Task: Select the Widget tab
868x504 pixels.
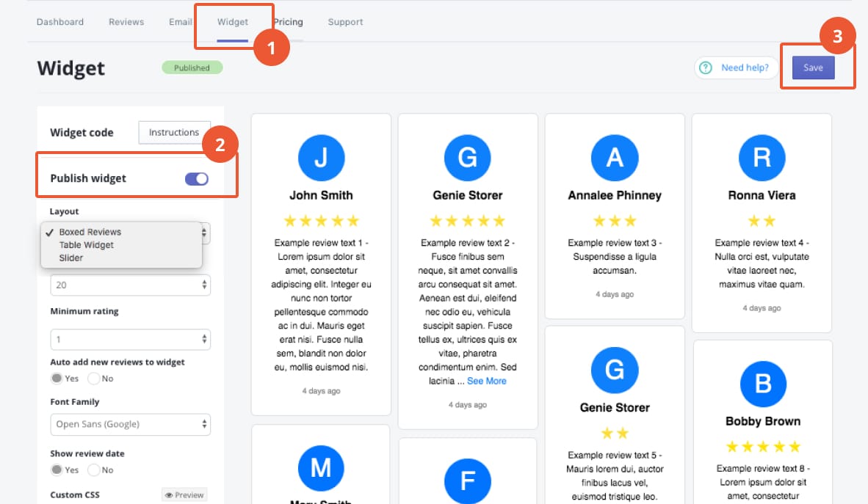Action: pos(233,22)
